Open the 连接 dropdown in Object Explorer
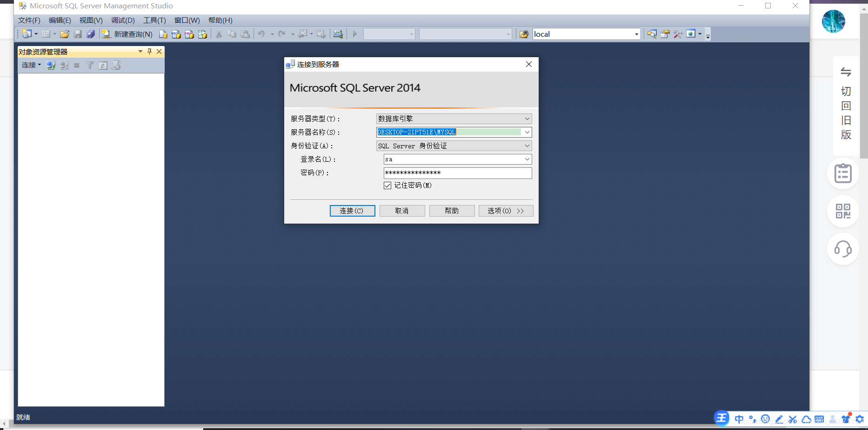 pyautogui.click(x=31, y=65)
